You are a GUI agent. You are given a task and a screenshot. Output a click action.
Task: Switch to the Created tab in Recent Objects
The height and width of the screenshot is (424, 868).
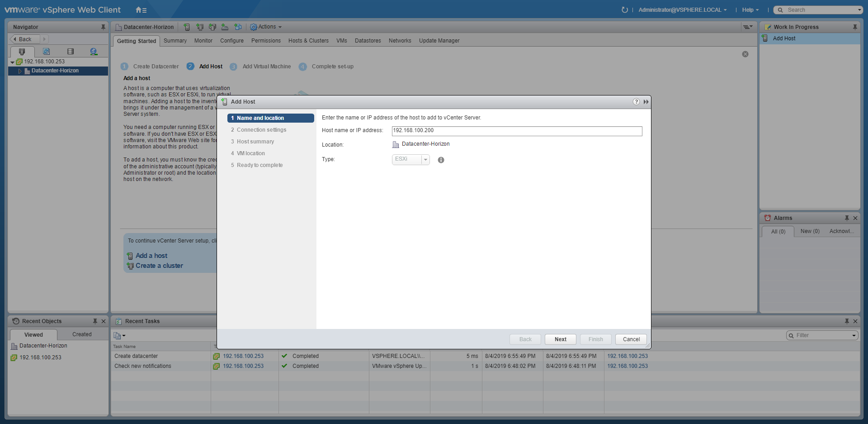click(x=82, y=334)
